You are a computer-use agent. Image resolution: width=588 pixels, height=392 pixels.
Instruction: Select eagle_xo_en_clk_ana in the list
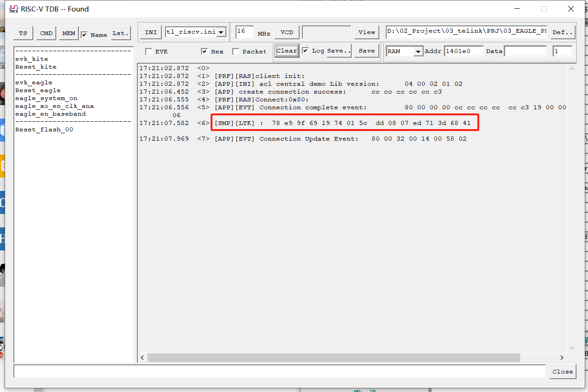click(54, 106)
